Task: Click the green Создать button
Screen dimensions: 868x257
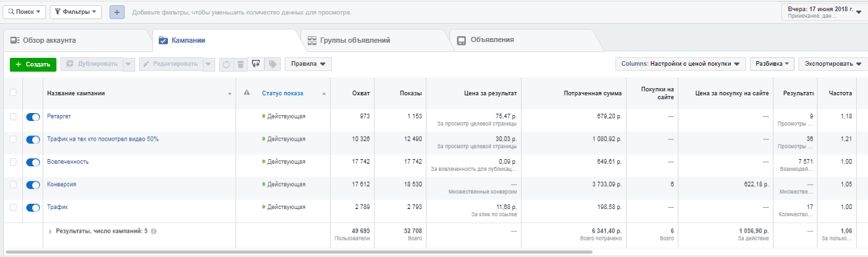Action: coord(33,64)
